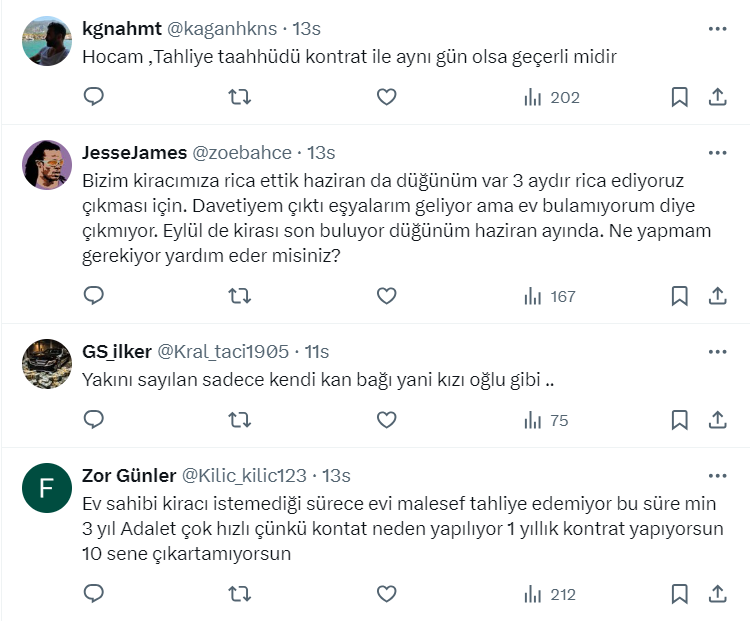The image size is (750, 621).
Task: Retweet kgnahmt's post about tahliye taahhüdü
Action: (240, 97)
